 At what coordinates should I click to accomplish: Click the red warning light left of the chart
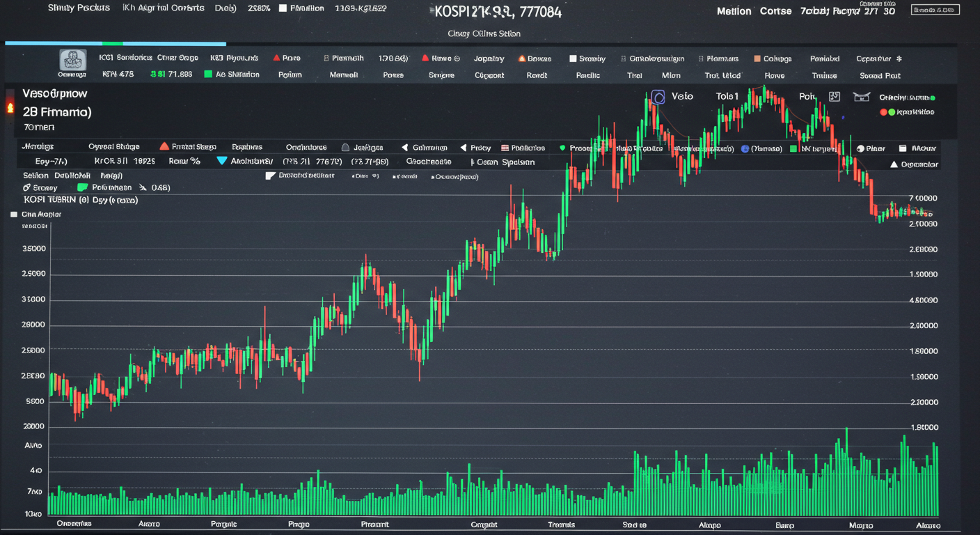[x=10, y=108]
